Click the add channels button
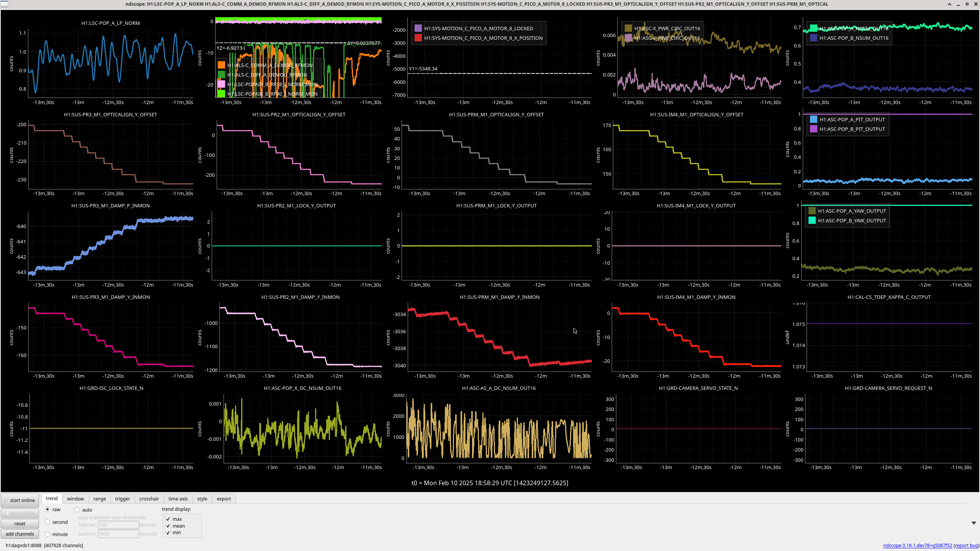This screenshot has height=551, width=980. (x=20, y=534)
